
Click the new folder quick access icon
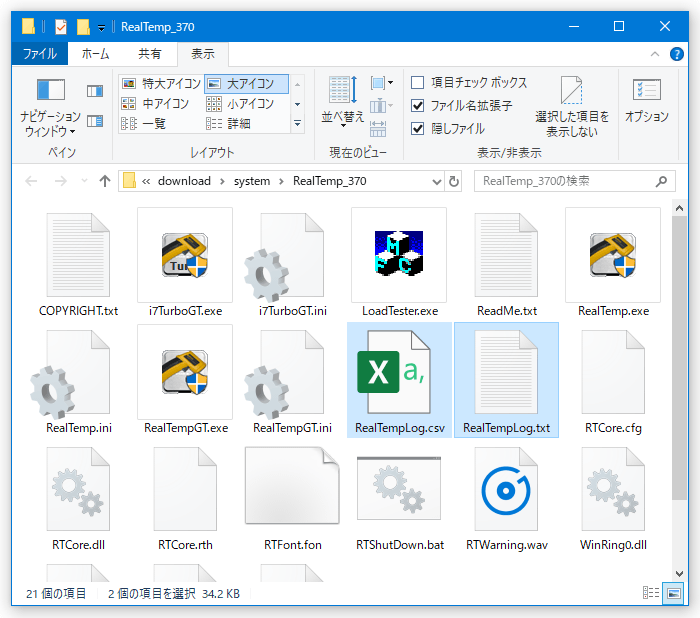coord(83,27)
